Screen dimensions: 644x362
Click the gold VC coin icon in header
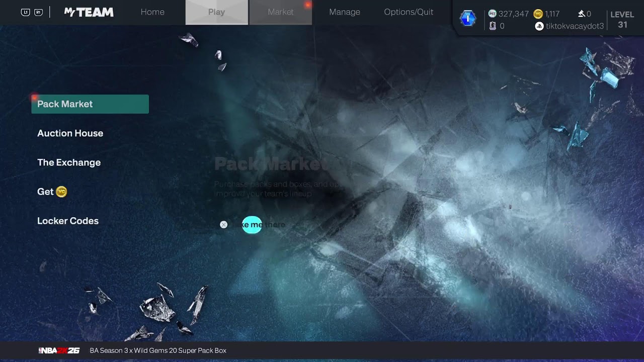pyautogui.click(x=538, y=14)
